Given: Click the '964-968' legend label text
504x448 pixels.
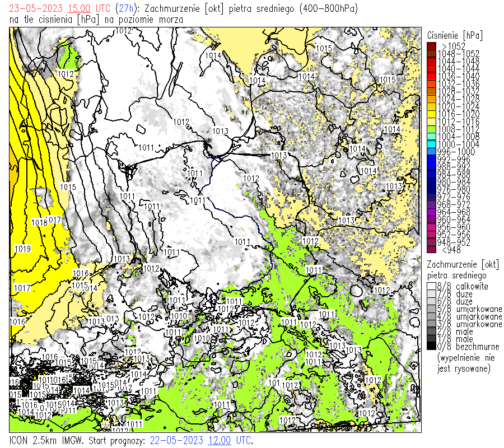Looking at the screenshot, I should tap(454, 212).
